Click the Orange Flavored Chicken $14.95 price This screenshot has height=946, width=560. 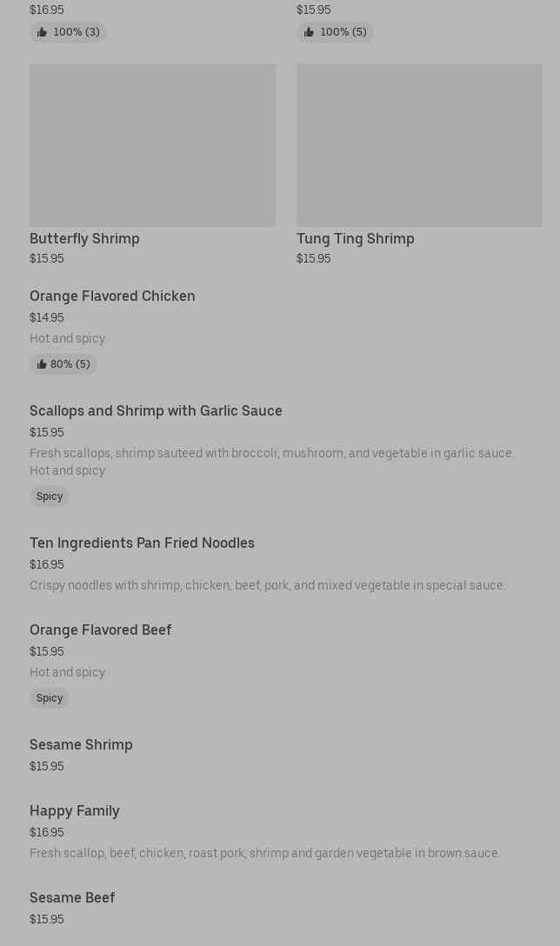tap(46, 317)
